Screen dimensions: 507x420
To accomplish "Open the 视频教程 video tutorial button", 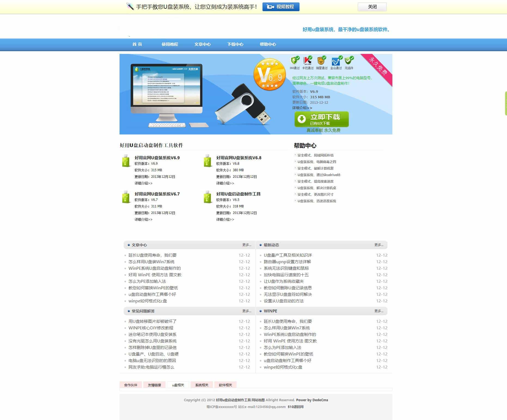I will 281,7.
